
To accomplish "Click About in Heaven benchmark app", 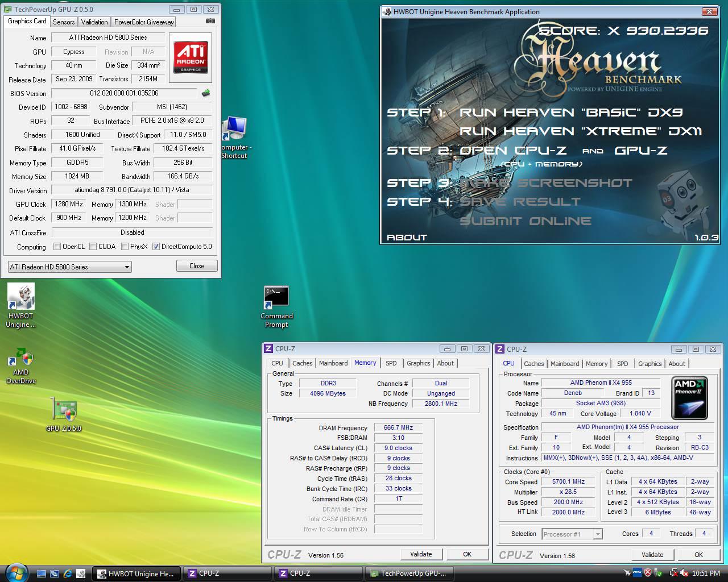I will pos(407,238).
